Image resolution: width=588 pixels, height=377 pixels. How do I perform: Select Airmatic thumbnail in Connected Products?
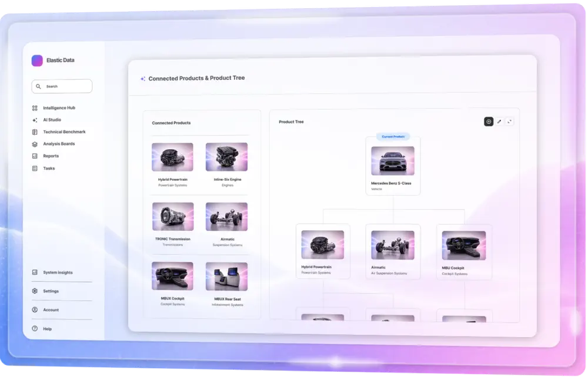[x=226, y=216]
